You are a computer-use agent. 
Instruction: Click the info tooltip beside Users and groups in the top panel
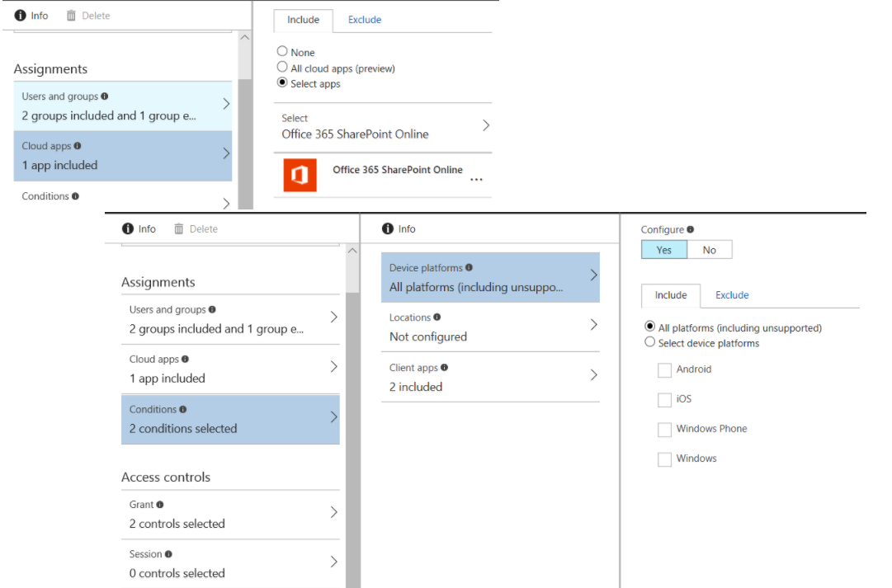click(105, 96)
